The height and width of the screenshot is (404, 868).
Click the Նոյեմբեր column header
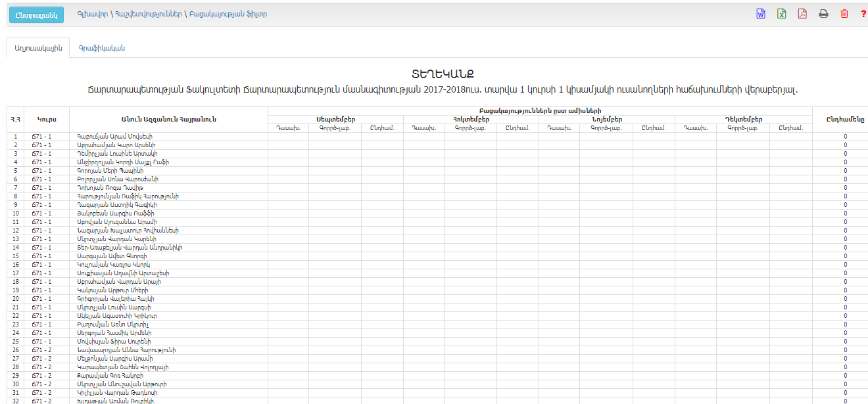[607, 120]
